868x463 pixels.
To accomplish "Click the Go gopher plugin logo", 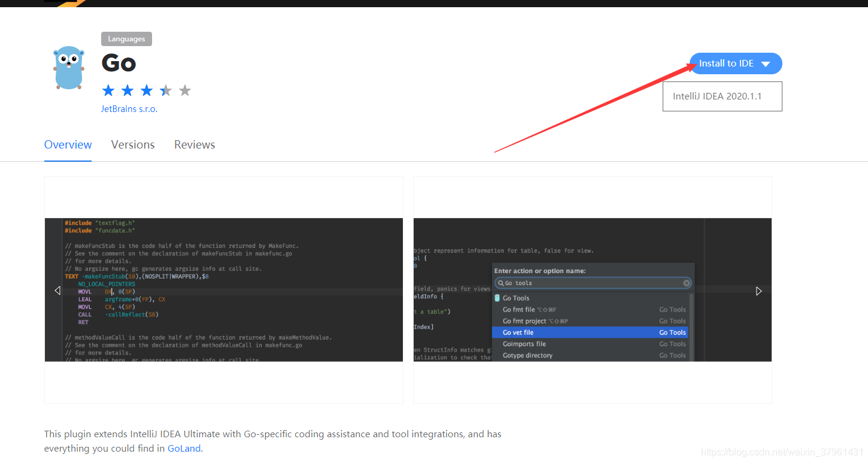I will (x=69, y=68).
